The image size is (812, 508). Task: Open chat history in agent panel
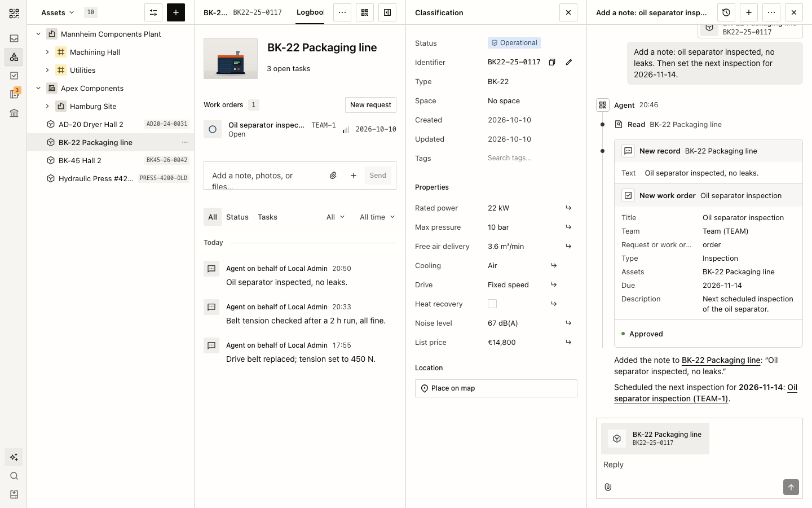tap(726, 12)
